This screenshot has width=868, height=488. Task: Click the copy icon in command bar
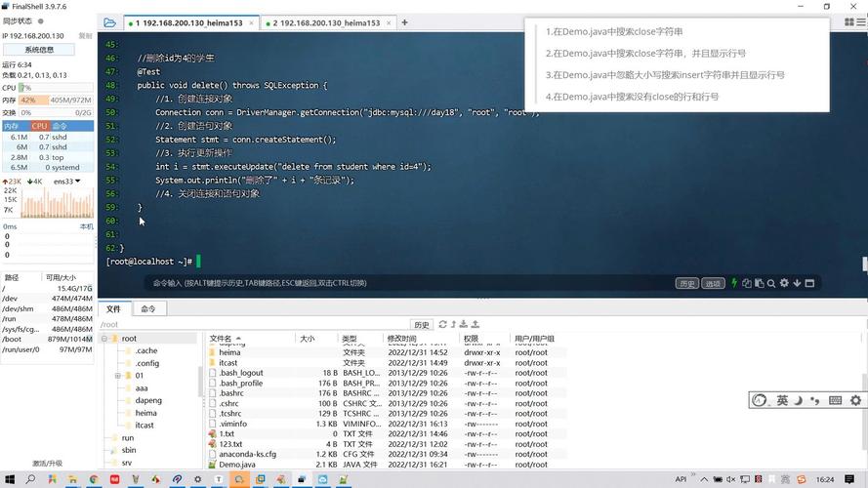(747, 283)
